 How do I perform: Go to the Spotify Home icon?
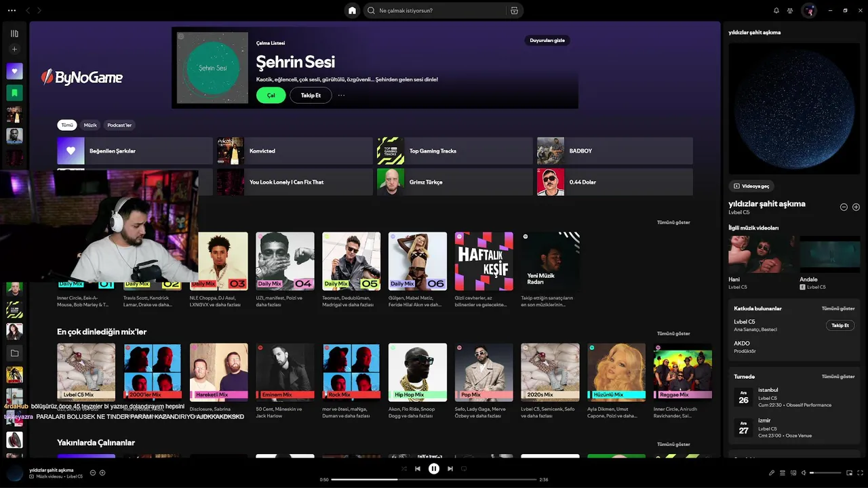coord(352,10)
